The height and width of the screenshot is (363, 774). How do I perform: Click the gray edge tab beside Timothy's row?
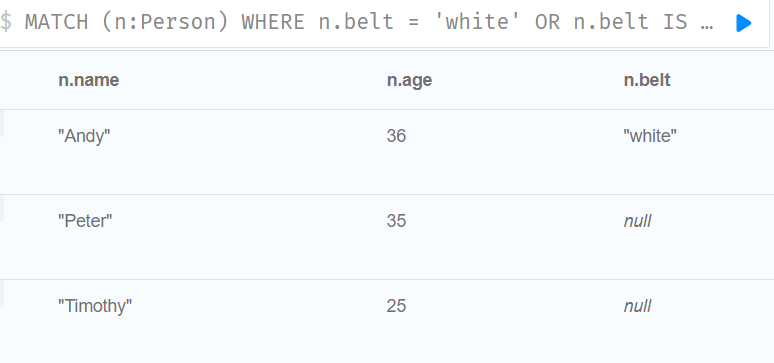(x=2, y=293)
